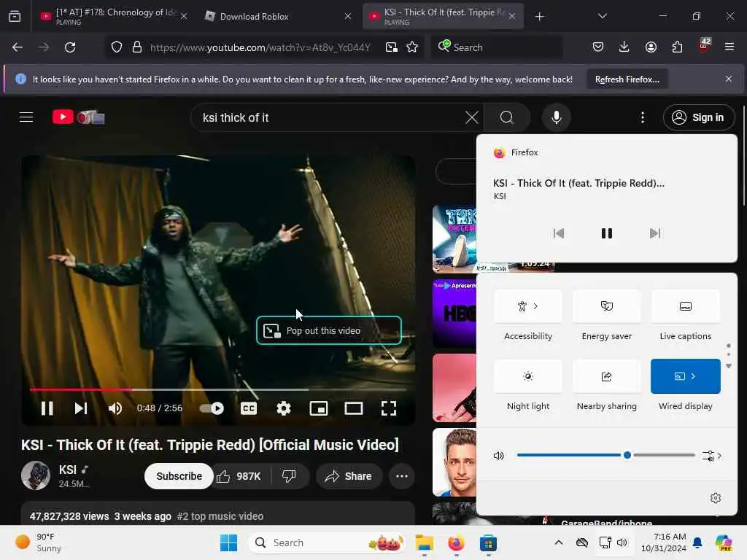Expand the Wired display options chevron
Viewport: 747px width, 560px height.
694,376
